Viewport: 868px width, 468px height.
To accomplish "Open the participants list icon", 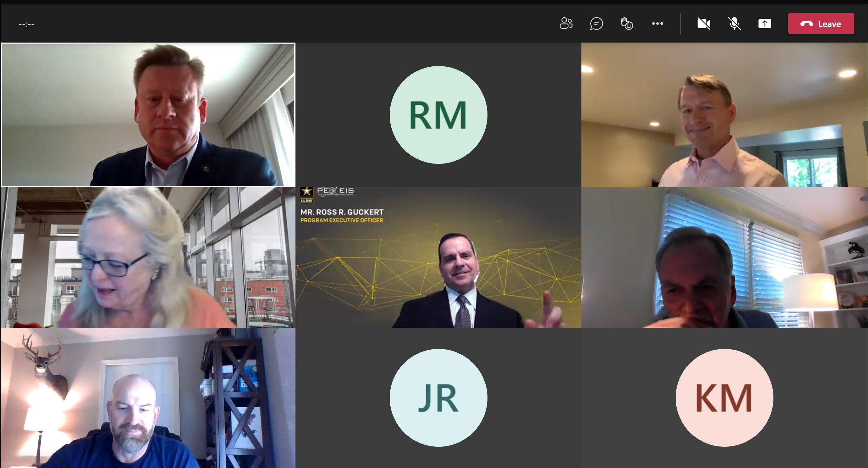I will [x=566, y=23].
